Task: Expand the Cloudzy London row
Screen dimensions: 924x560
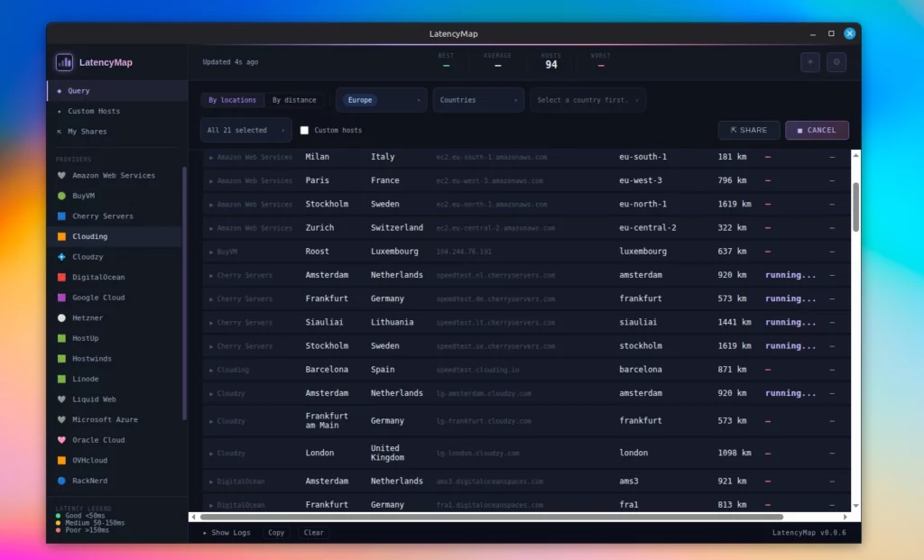Action: click(211, 454)
